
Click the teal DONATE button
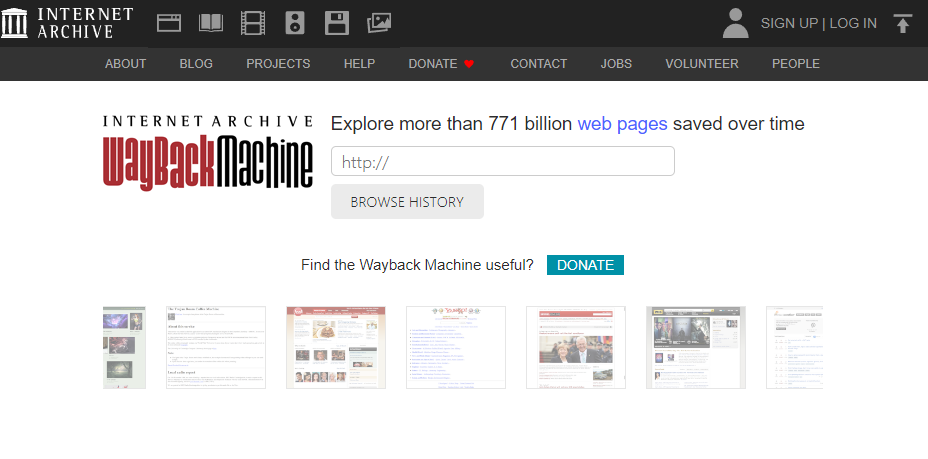[x=585, y=265]
